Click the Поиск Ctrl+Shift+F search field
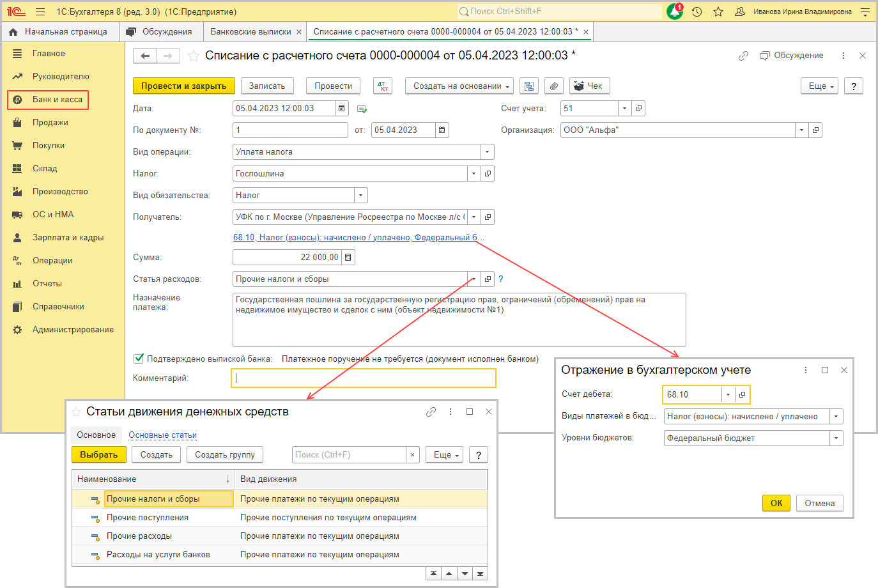 [x=559, y=12]
